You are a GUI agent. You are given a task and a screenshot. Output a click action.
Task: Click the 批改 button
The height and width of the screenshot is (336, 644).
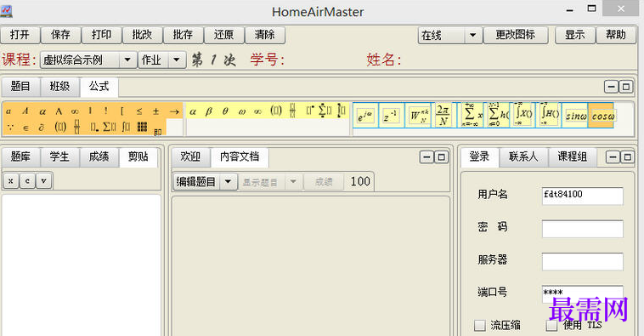142,35
